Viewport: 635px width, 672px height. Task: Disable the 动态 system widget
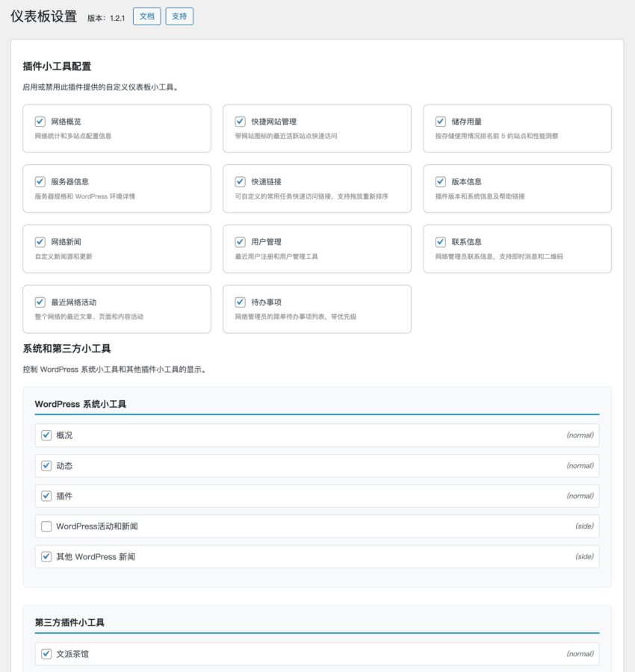[x=46, y=465]
